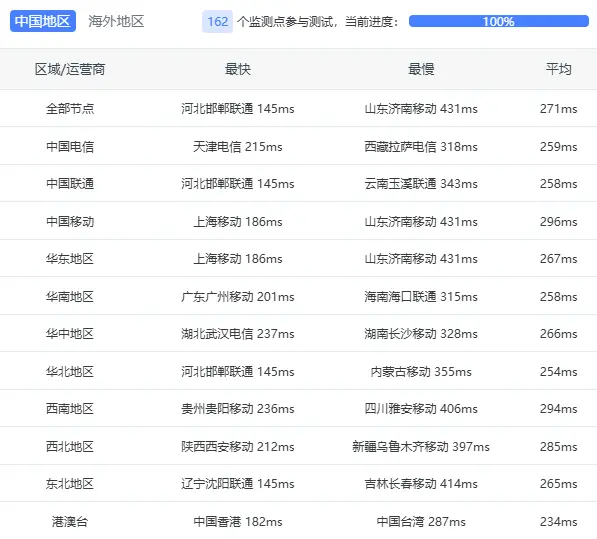
Task: Click the 285ms average value
Action: pyautogui.click(x=559, y=447)
